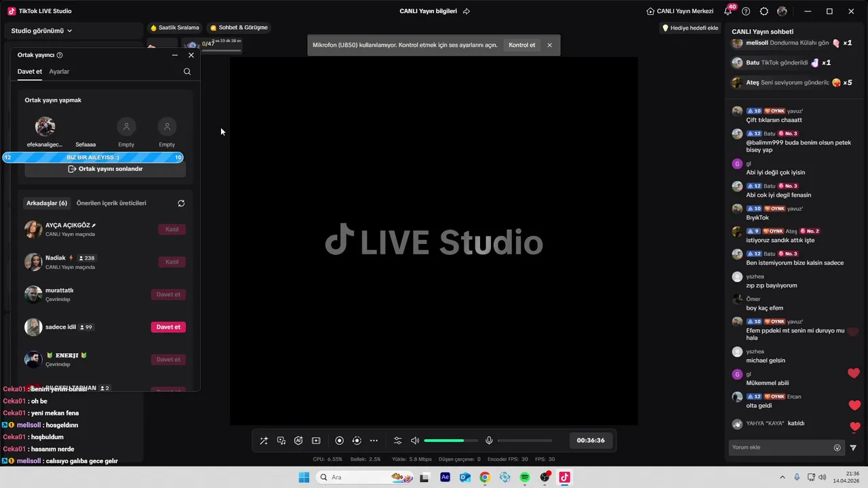Viewport: 868px width, 488px height.
Task: Open the notifications bell
Action: coord(728,11)
